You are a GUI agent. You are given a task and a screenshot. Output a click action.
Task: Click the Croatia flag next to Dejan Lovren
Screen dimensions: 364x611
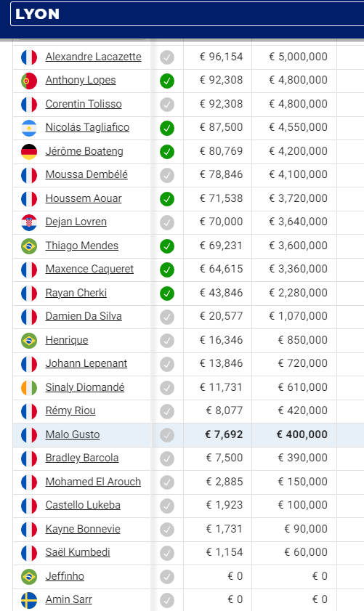point(29,222)
